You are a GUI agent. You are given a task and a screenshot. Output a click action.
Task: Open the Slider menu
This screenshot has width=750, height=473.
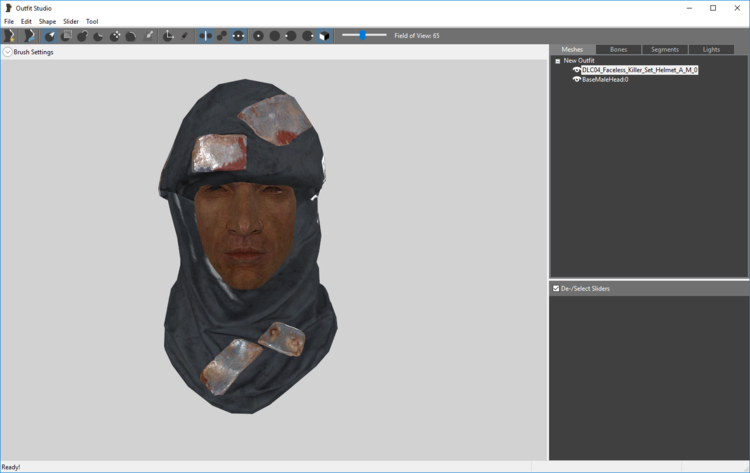coord(71,22)
